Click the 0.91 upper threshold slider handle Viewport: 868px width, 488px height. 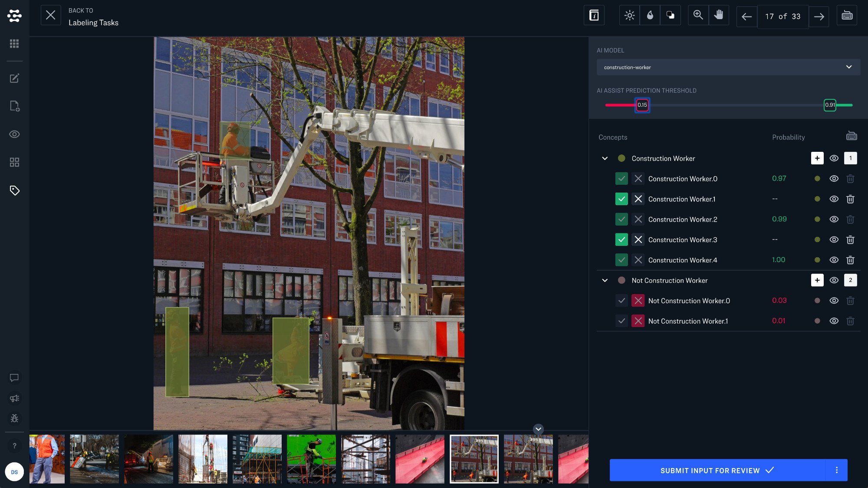coord(829,105)
